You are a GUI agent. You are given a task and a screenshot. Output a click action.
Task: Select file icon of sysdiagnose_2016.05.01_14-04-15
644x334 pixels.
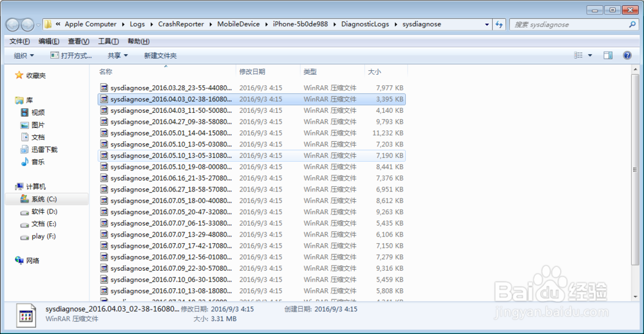[x=104, y=133]
